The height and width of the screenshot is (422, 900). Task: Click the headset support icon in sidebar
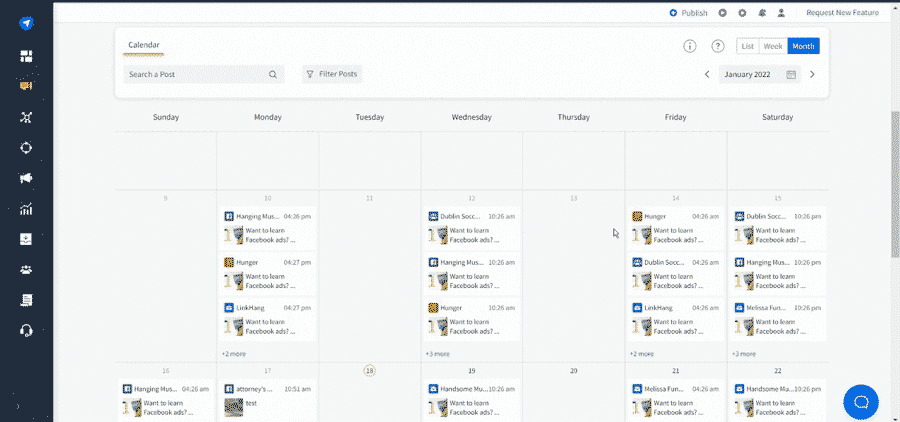(26, 330)
